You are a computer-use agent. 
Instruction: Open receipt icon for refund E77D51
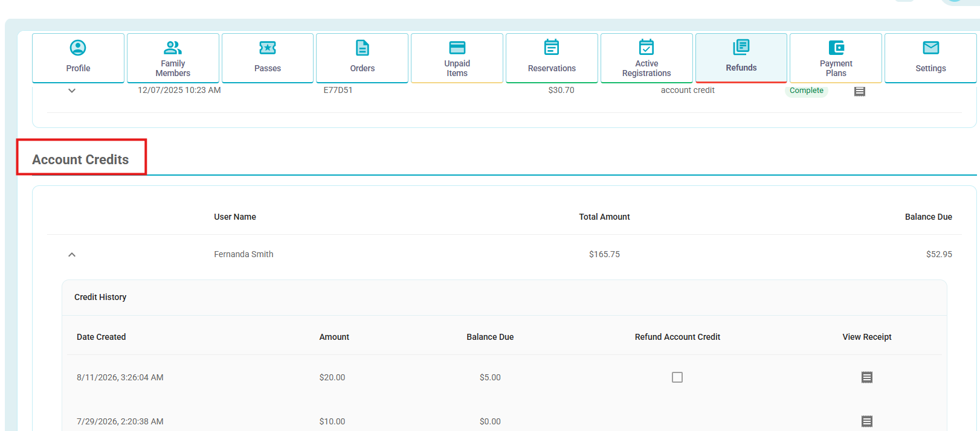click(x=860, y=91)
